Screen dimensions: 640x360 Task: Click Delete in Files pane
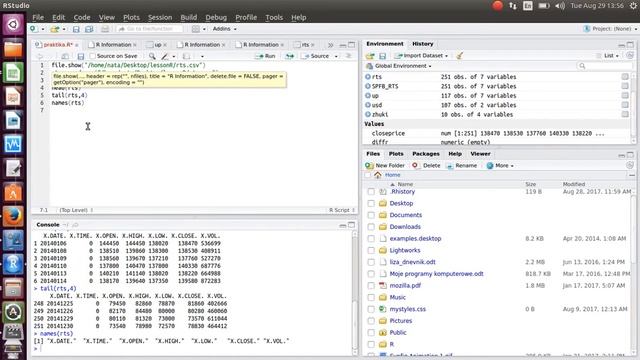pos(427,165)
